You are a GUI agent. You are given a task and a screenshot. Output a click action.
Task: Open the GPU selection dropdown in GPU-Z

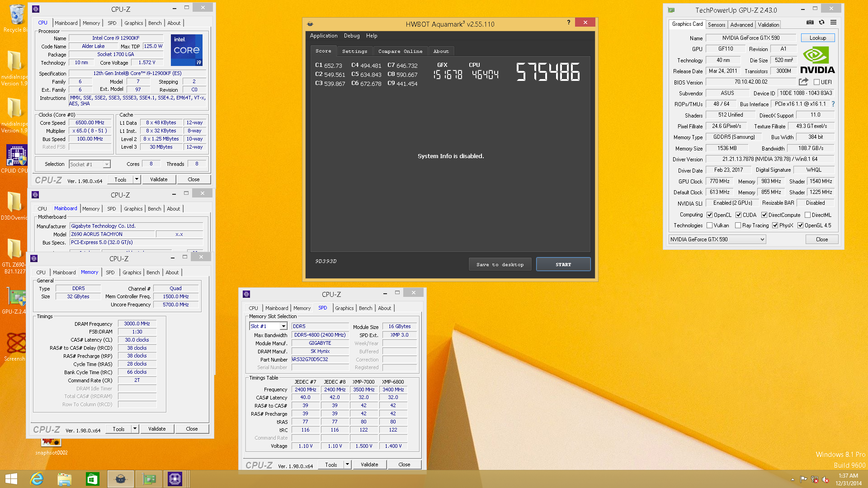click(x=717, y=239)
